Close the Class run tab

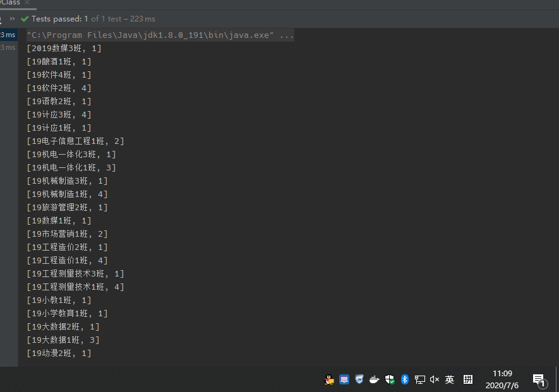27,2
